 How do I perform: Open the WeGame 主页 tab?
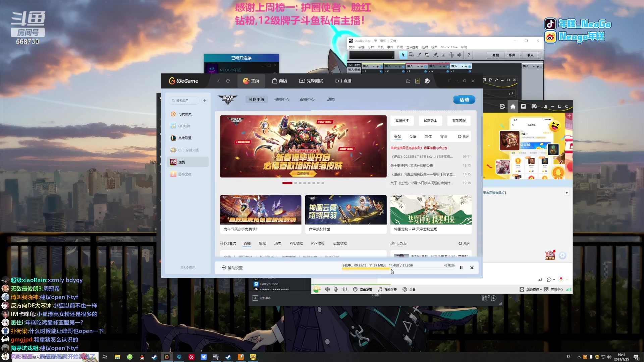click(x=251, y=81)
